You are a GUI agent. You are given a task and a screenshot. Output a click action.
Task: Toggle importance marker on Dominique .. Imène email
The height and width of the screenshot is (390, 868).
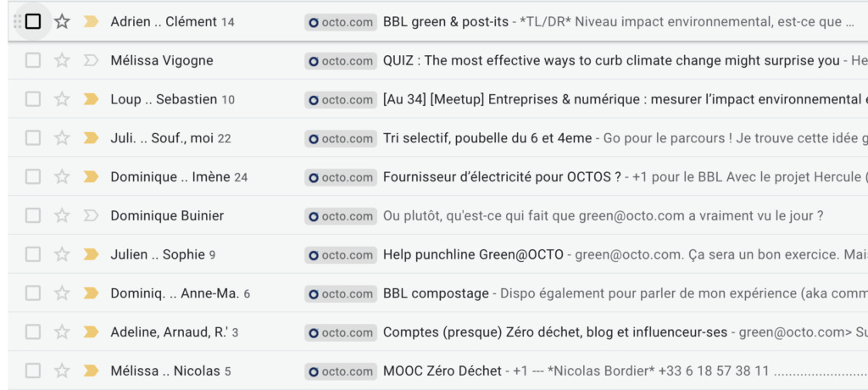tap(91, 177)
